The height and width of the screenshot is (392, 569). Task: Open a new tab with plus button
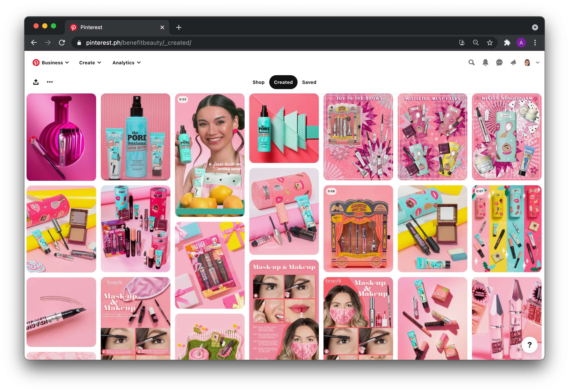point(179,27)
